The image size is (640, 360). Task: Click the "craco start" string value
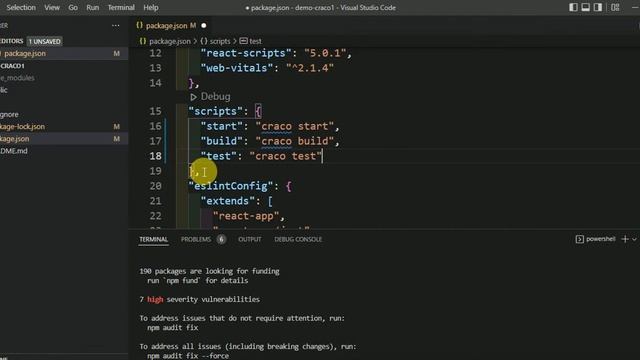[x=295, y=126]
